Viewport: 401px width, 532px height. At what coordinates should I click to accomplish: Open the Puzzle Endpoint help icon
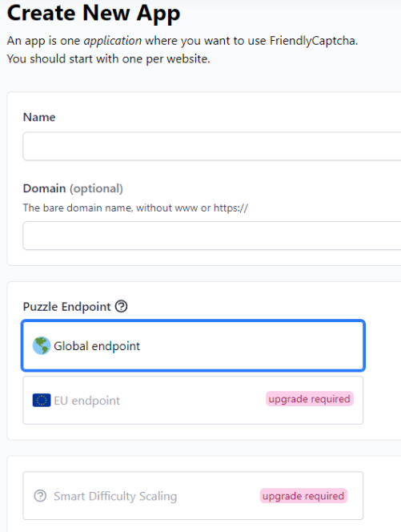tap(121, 306)
